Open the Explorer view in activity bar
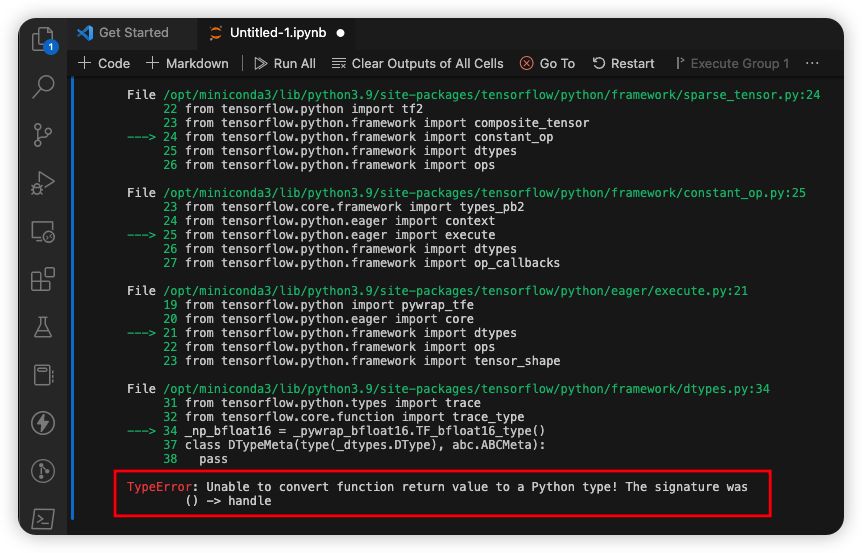Screen dimensions: 862x553 click(43, 39)
